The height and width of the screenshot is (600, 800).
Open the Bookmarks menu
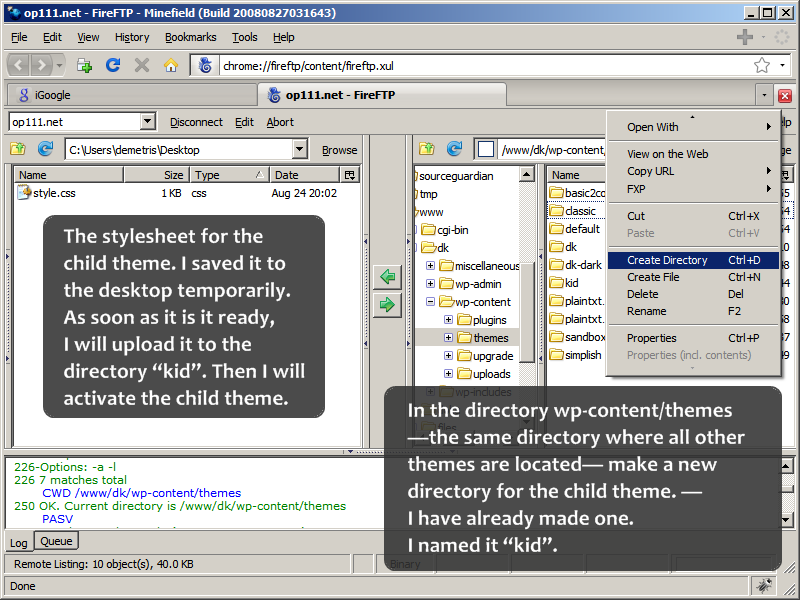tap(190, 37)
